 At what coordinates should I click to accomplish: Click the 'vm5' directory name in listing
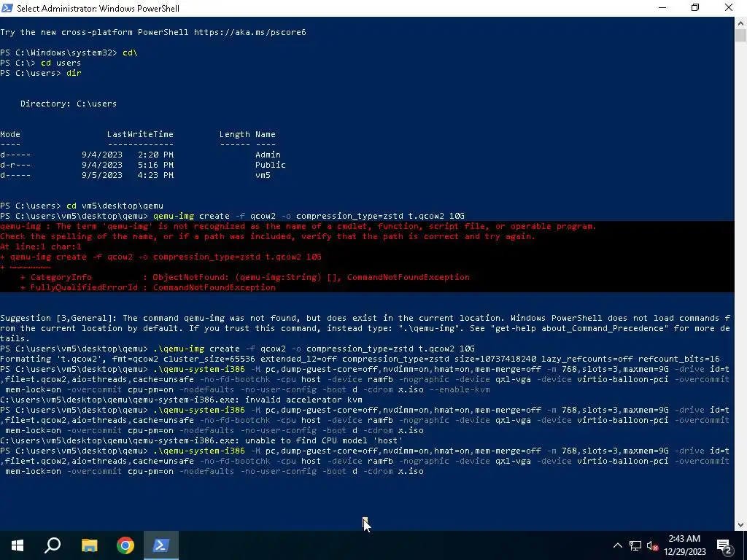tap(263, 175)
